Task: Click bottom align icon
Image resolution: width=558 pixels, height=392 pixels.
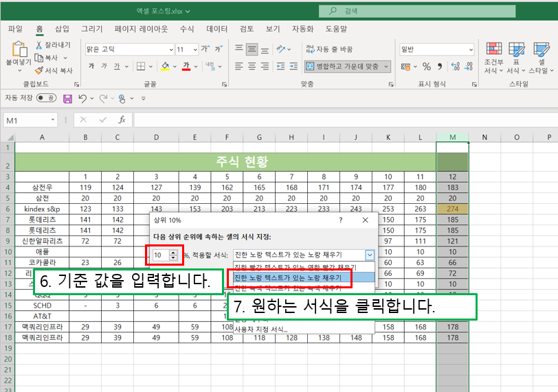Action: (265, 49)
